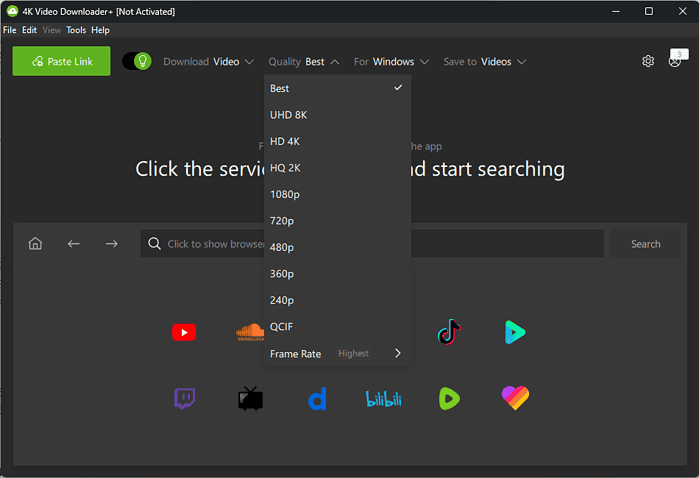Expand Download Video dropdown
Screen dimensions: 699x478
point(208,62)
